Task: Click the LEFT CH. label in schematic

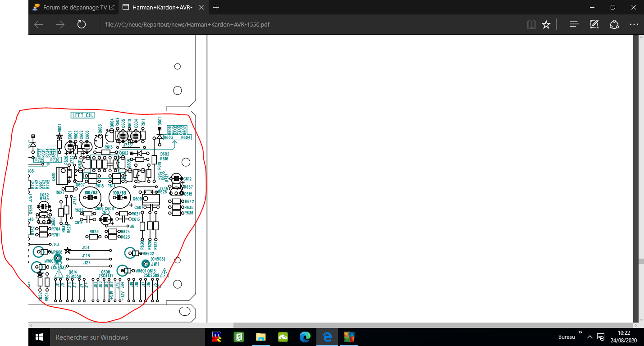Action: click(83, 115)
